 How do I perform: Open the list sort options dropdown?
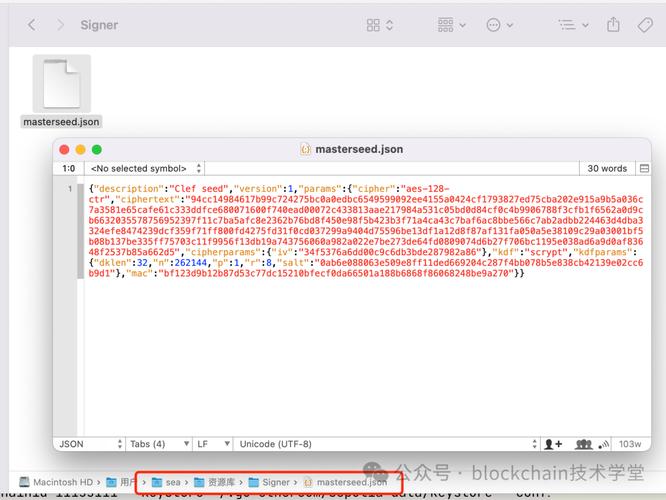(573, 25)
